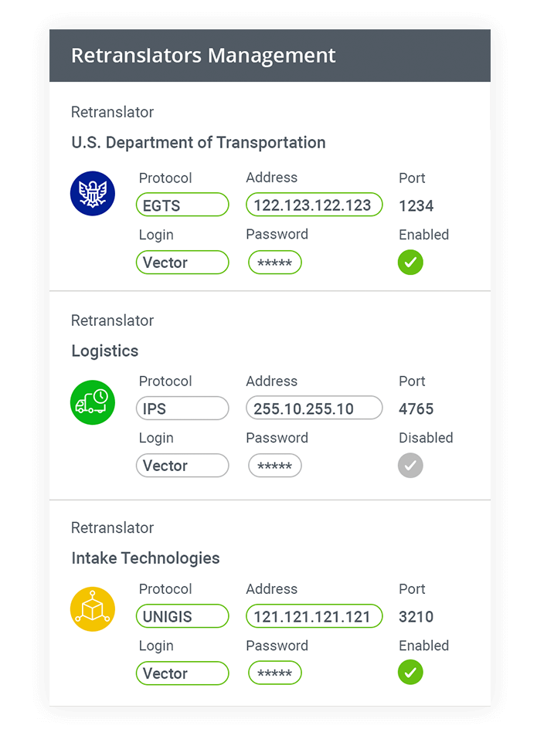The height and width of the screenshot is (756, 537).
Task: Click the Intake Technologies retranslator title
Action: [145, 558]
